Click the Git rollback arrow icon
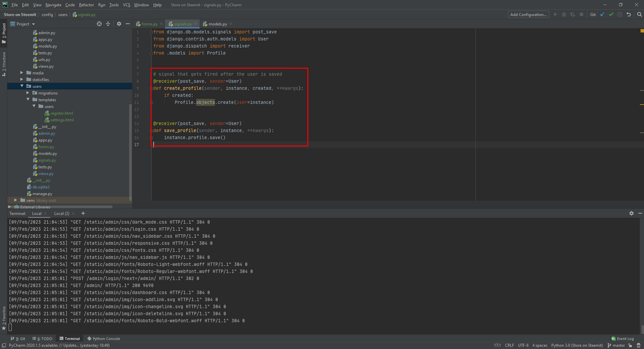The image size is (644, 349). pyautogui.click(x=628, y=15)
